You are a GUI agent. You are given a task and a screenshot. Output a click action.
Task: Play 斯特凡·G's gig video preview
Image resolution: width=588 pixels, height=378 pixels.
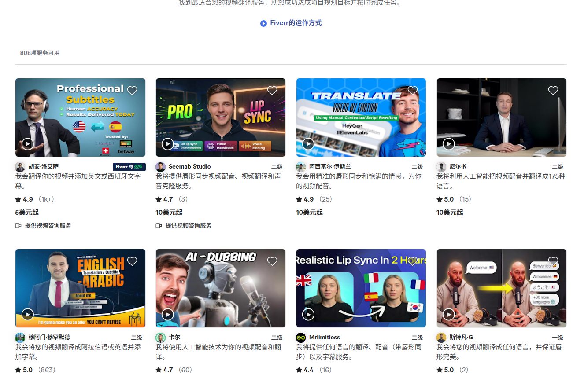pyautogui.click(x=449, y=315)
